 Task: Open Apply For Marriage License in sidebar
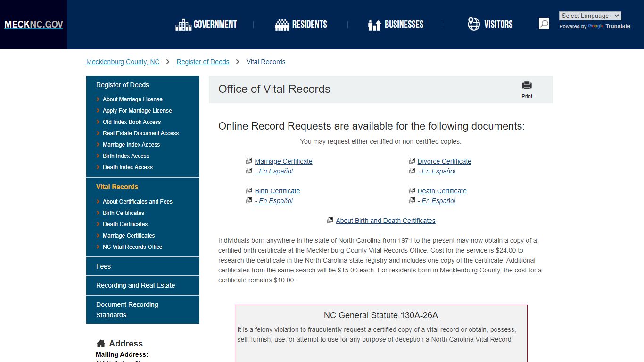[x=137, y=111]
